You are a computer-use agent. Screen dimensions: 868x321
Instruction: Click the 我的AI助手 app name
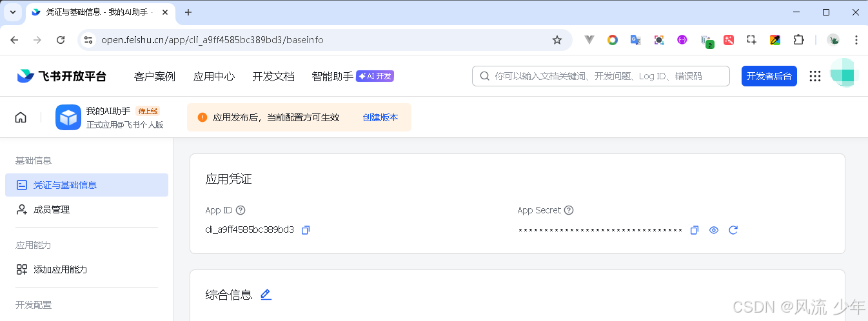coord(108,111)
